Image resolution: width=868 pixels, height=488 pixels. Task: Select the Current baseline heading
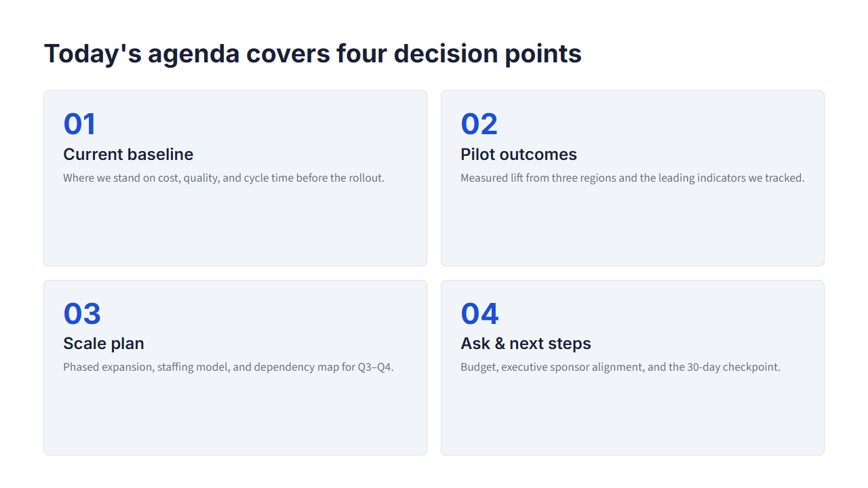128,155
